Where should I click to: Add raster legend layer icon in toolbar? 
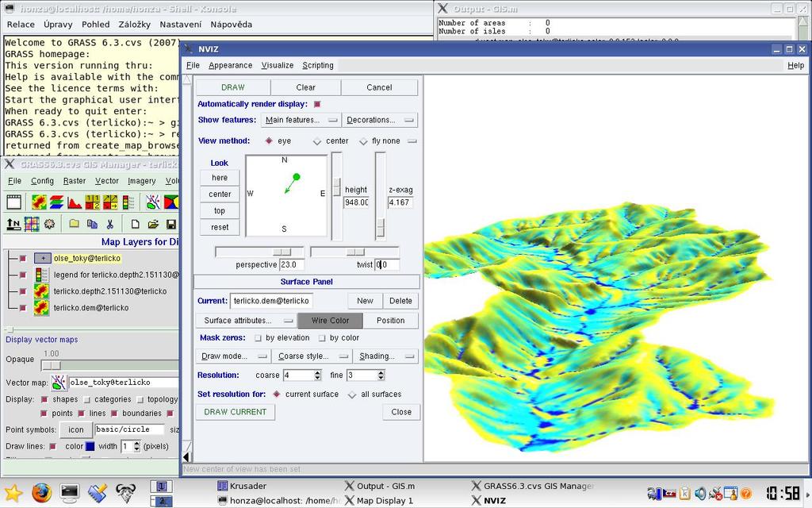coord(128,202)
